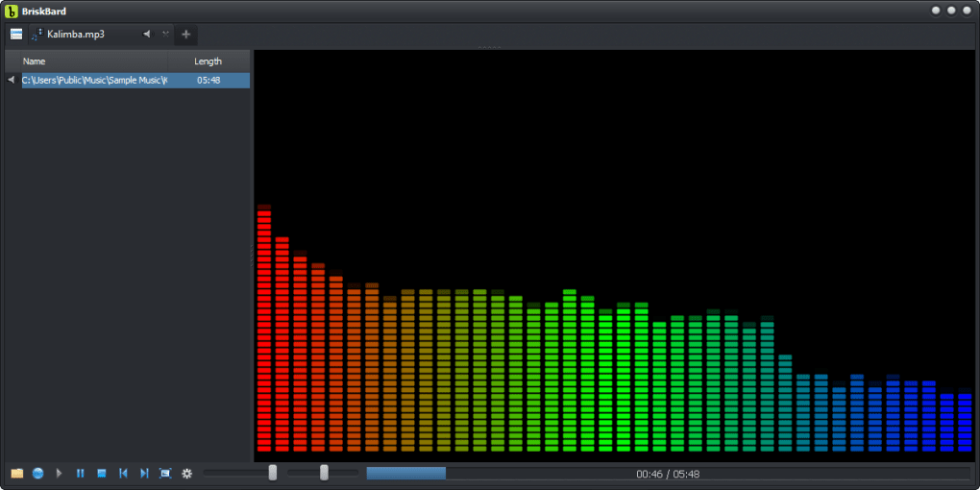The height and width of the screenshot is (490, 980).
Task: Click the open file folder icon
Action: click(16, 474)
